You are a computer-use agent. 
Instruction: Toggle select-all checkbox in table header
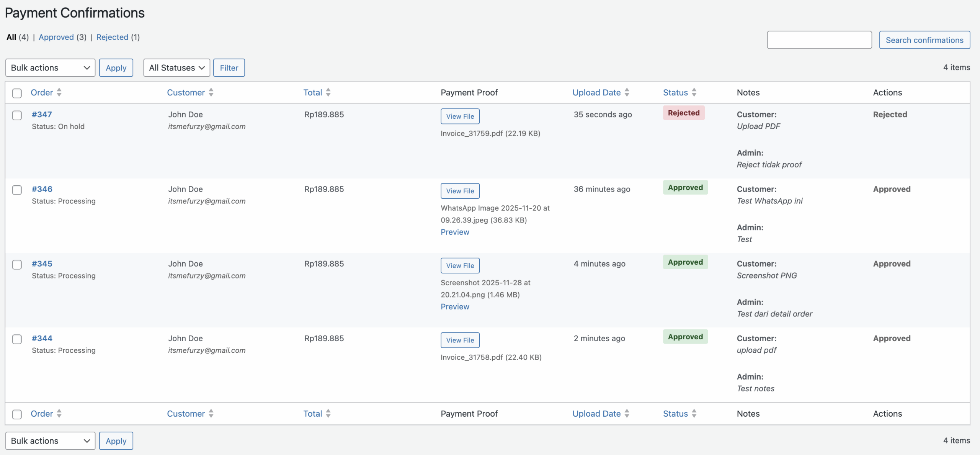17,93
